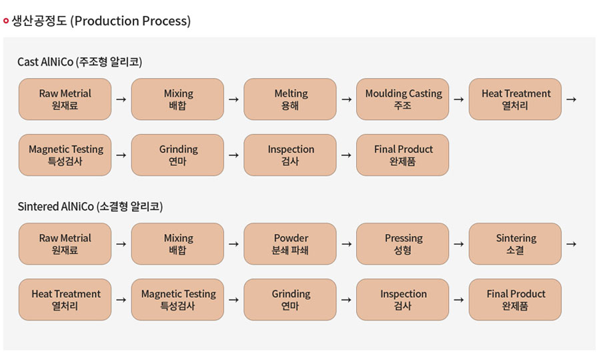597x364 pixels.
Task: Select Inspection box in Sintered process
Action: (x=402, y=299)
